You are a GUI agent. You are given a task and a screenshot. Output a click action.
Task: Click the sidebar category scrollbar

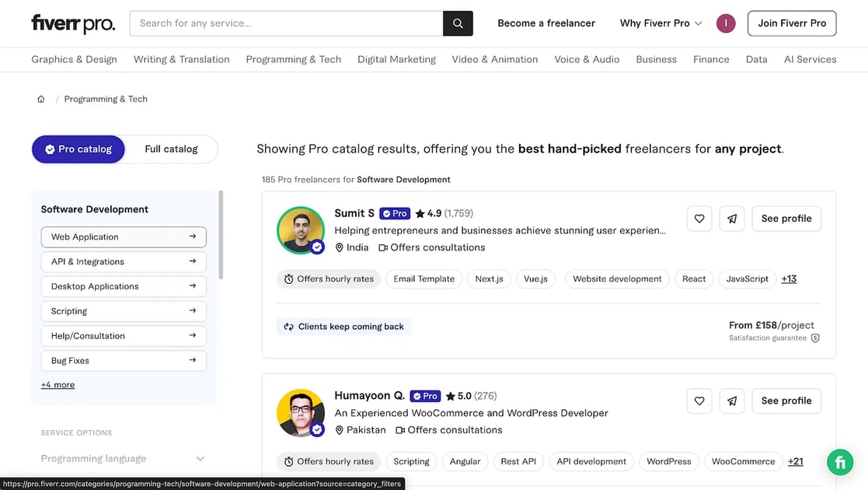coord(221,235)
